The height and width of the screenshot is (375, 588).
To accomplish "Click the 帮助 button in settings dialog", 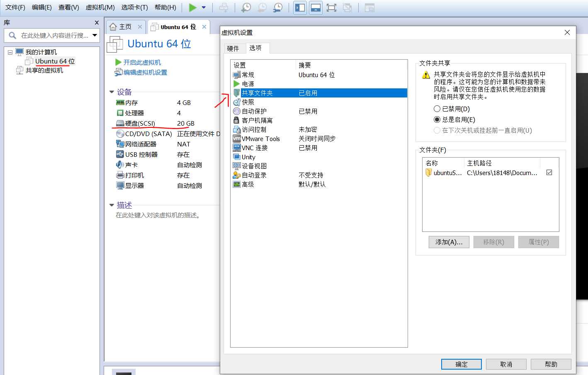I will point(551,364).
